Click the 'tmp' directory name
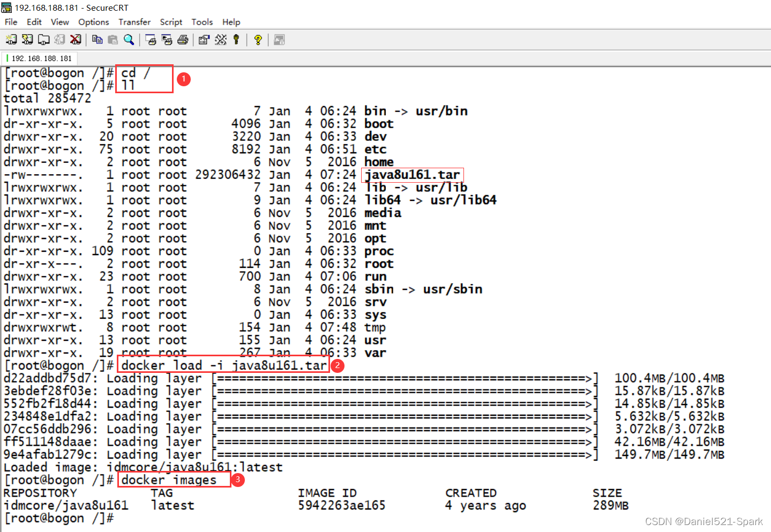This screenshot has width=771, height=532. tap(376, 328)
